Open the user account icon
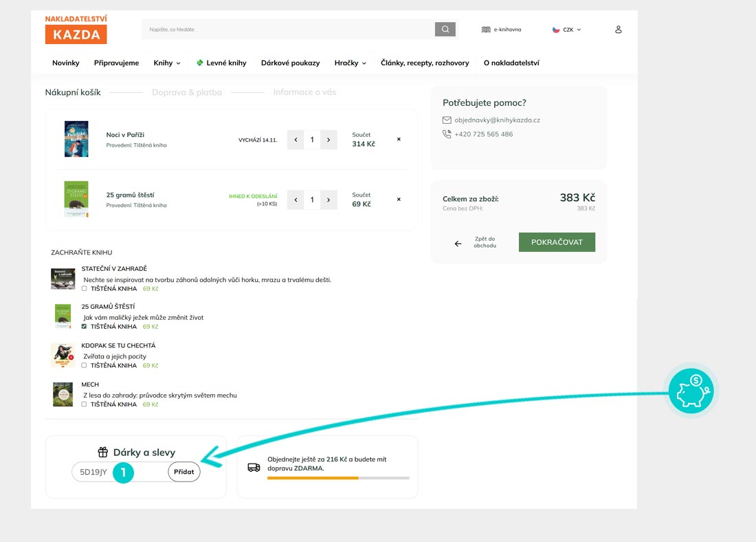Viewport: 756px width, 542px height. pyautogui.click(x=618, y=30)
